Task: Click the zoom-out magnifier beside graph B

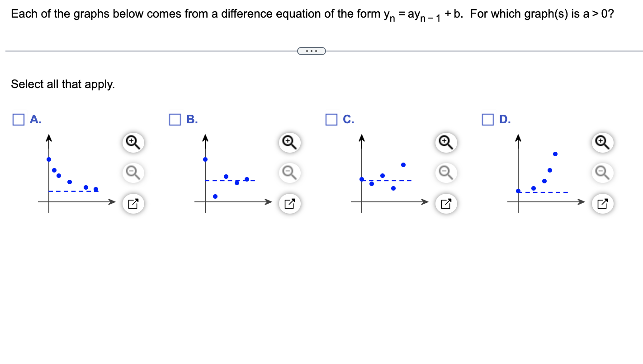Action: click(x=289, y=173)
